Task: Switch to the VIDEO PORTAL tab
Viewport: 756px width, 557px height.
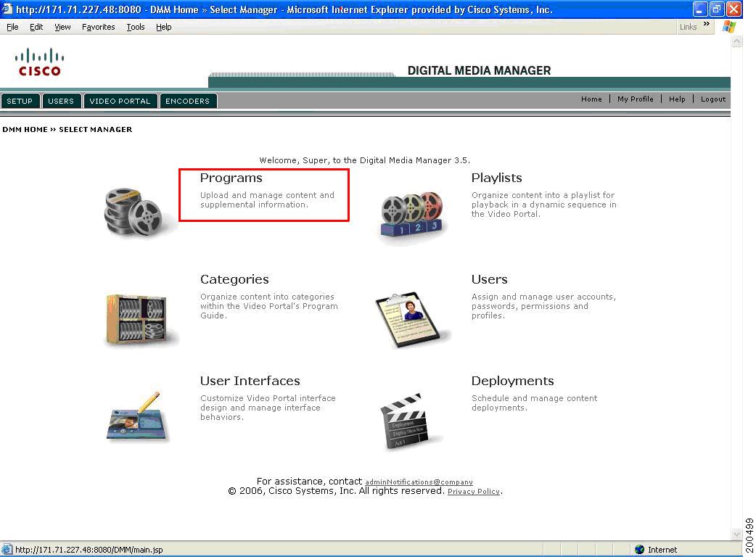Action: coord(120,101)
